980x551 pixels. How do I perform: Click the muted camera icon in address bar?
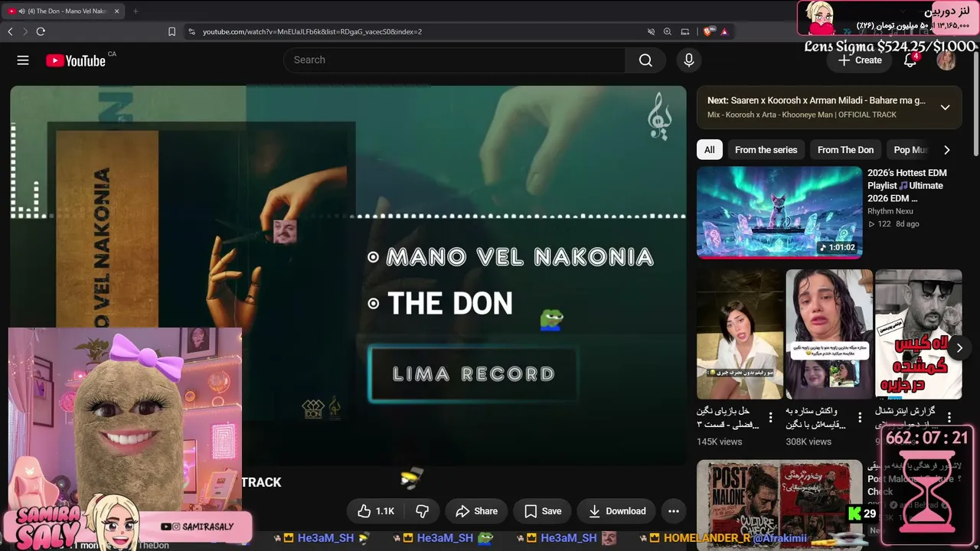pos(651,31)
